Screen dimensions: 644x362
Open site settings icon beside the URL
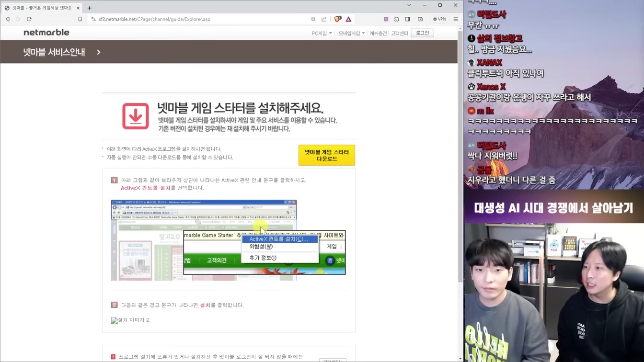(93, 19)
